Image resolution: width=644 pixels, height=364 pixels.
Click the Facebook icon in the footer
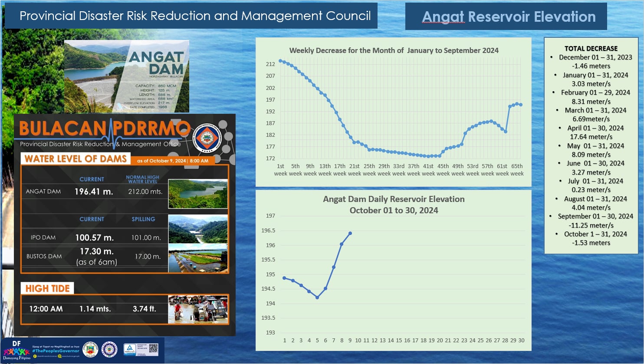click(x=35, y=356)
